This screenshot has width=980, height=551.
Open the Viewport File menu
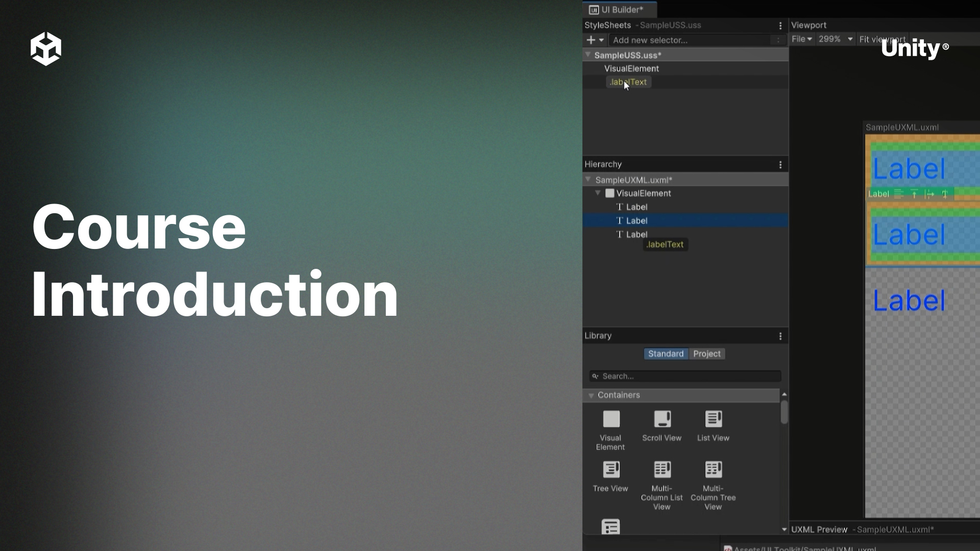point(801,39)
